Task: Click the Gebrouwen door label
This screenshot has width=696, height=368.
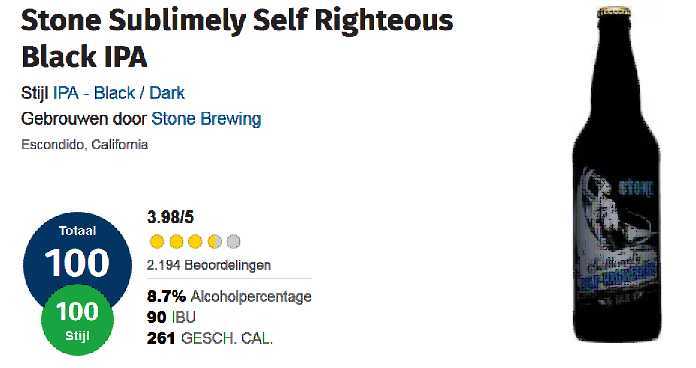Action: [84, 119]
